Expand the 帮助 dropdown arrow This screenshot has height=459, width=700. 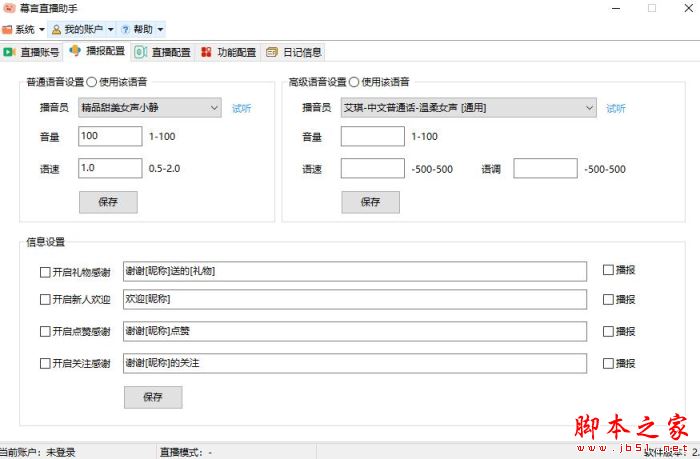(160, 30)
